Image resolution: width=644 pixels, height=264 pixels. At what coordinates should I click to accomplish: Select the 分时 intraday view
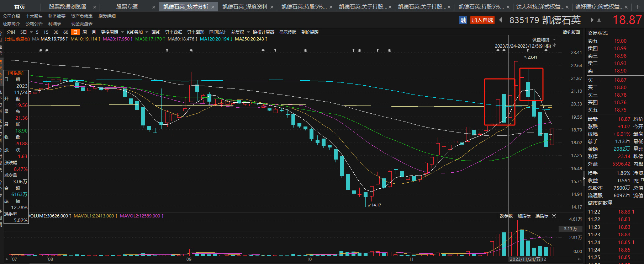pos(11,32)
